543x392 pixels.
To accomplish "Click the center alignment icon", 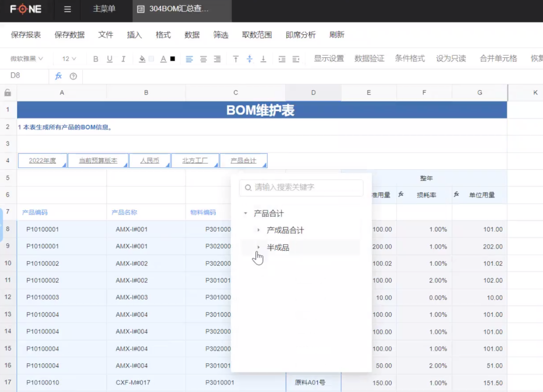I will click(203, 59).
